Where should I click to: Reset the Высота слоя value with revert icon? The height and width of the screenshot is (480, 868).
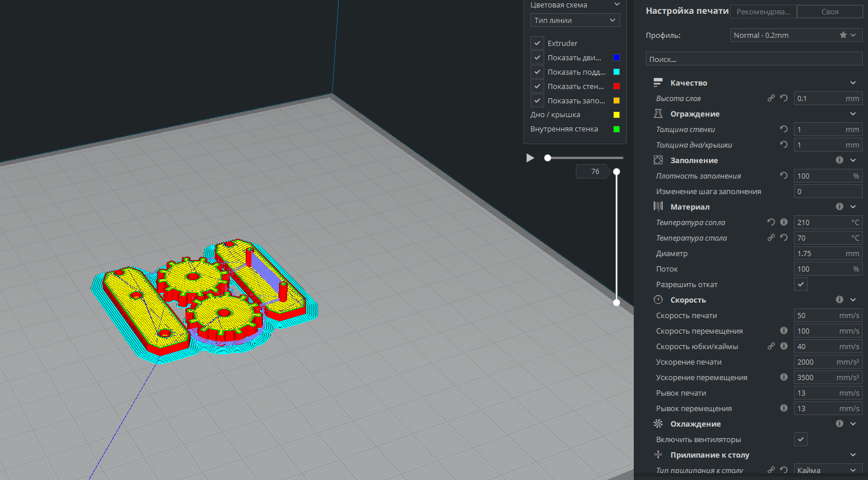tap(784, 98)
